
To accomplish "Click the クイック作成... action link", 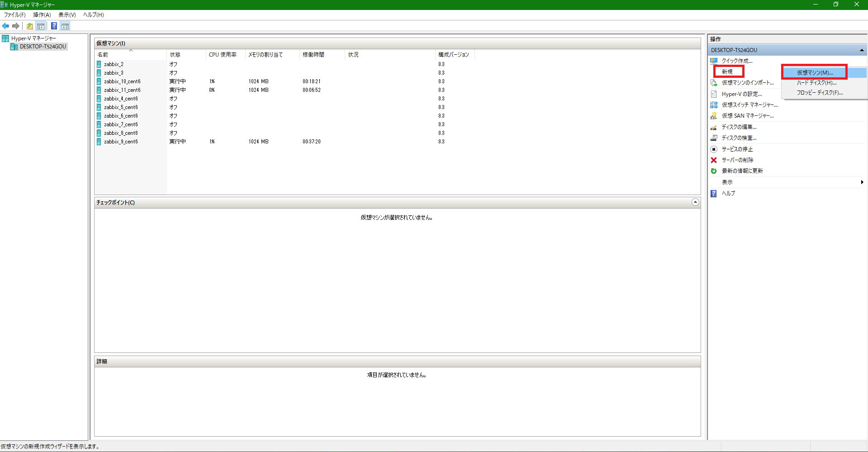I will pyautogui.click(x=737, y=61).
